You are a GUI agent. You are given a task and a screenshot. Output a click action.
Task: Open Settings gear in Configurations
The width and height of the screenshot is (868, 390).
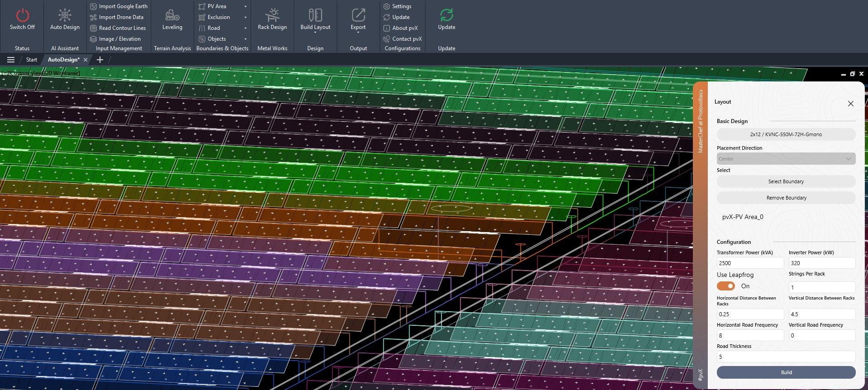386,6
